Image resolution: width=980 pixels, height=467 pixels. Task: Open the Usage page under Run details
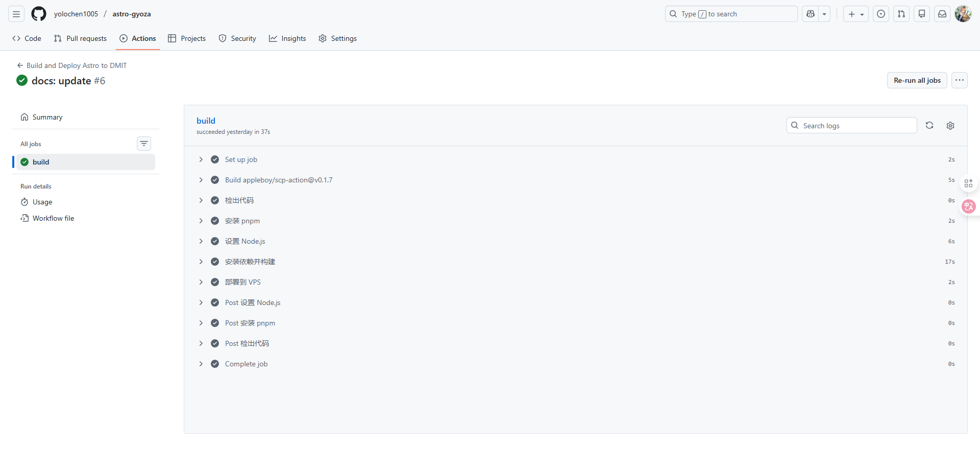(x=42, y=202)
